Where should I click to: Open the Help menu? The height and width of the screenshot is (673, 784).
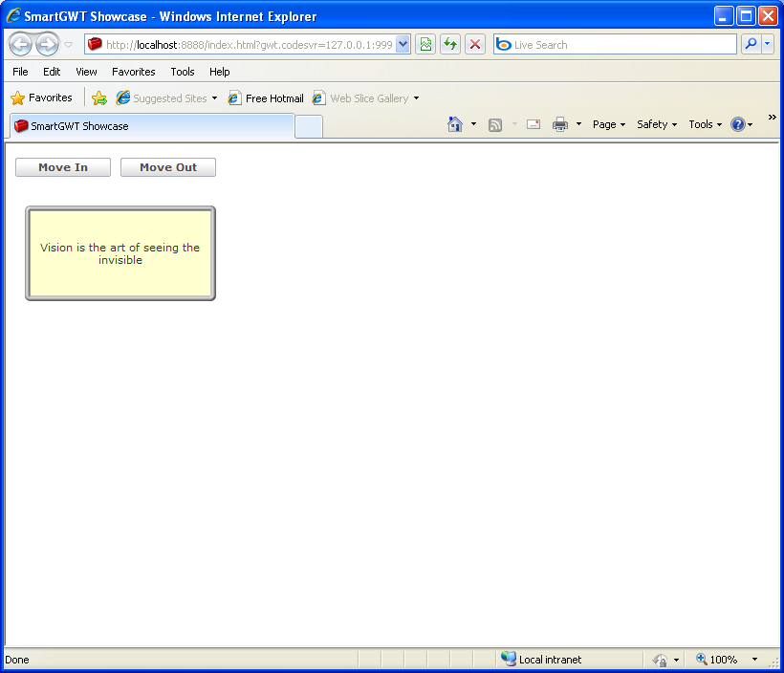pyautogui.click(x=220, y=72)
